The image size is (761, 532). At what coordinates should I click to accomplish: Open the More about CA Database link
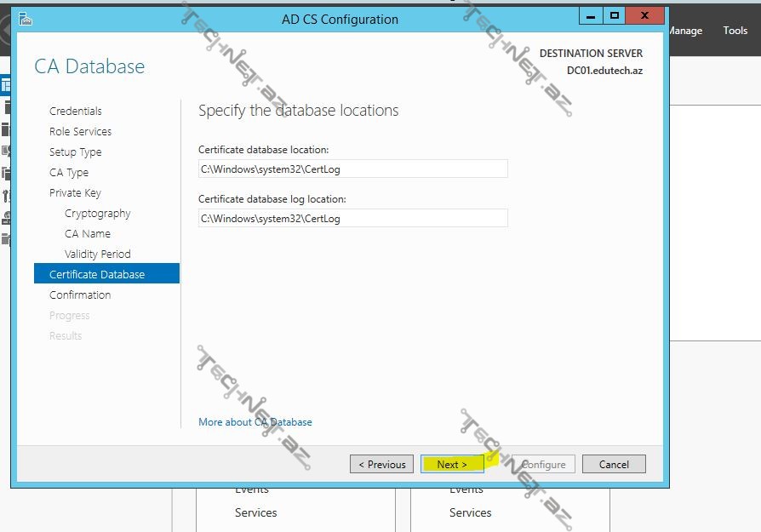[x=255, y=422]
